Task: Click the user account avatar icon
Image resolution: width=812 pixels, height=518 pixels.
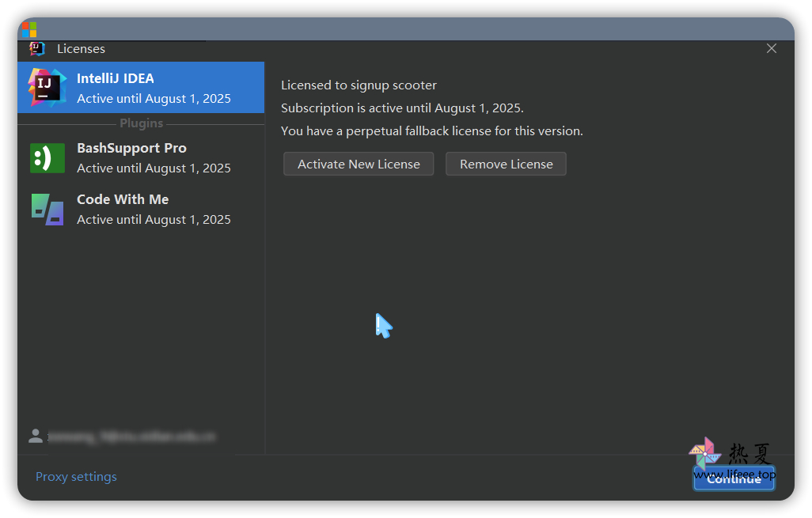Action: tap(36, 436)
